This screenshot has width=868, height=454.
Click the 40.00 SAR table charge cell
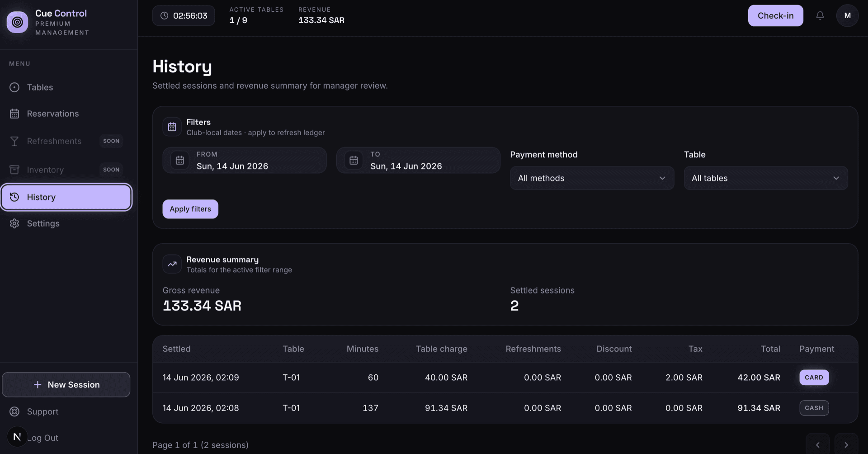click(x=446, y=378)
